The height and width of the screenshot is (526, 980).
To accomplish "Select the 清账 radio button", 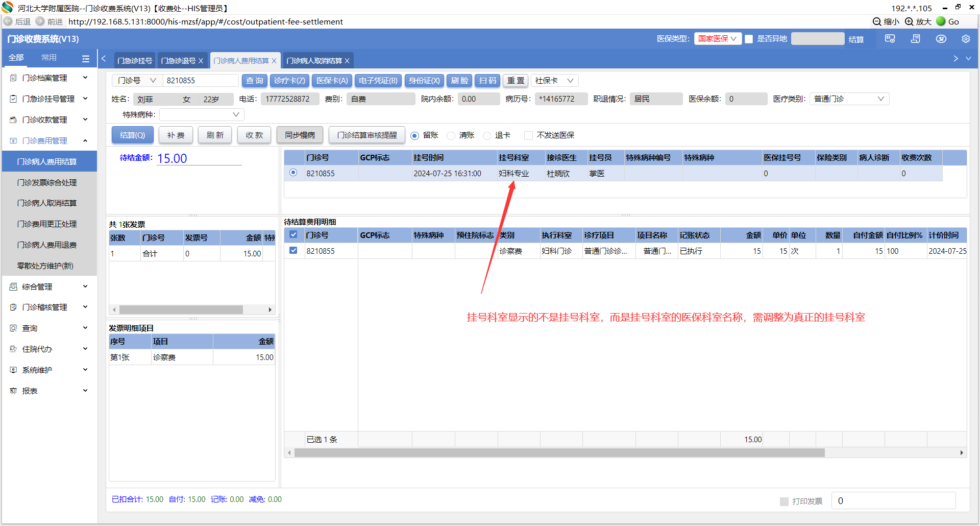I will (451, 136).
